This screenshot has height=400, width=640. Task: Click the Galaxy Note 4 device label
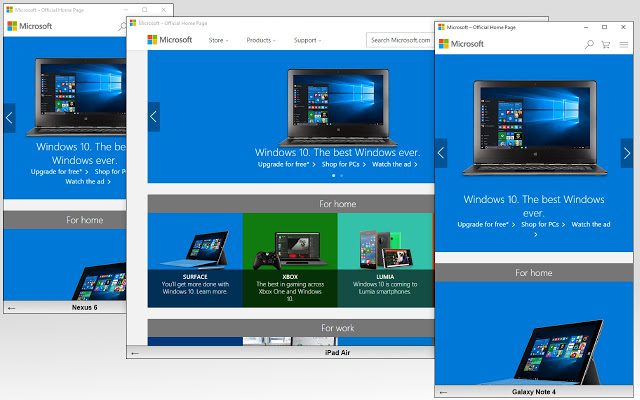pos(533,392)
